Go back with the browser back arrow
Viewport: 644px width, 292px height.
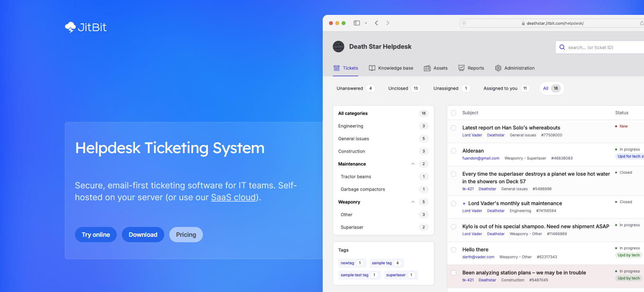[x=377, y=23]
